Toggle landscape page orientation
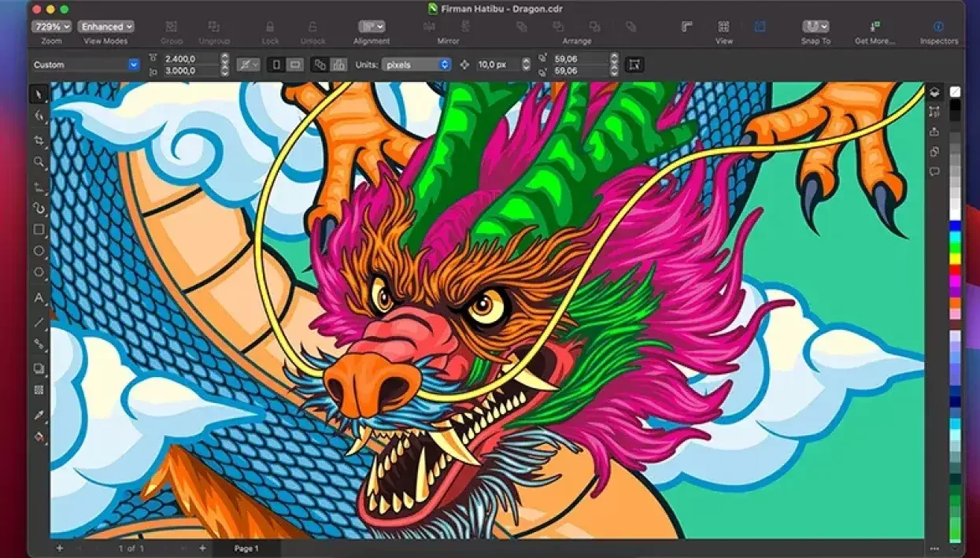The width and height of the screenshot is (980, 558). [x=295, y=65]
